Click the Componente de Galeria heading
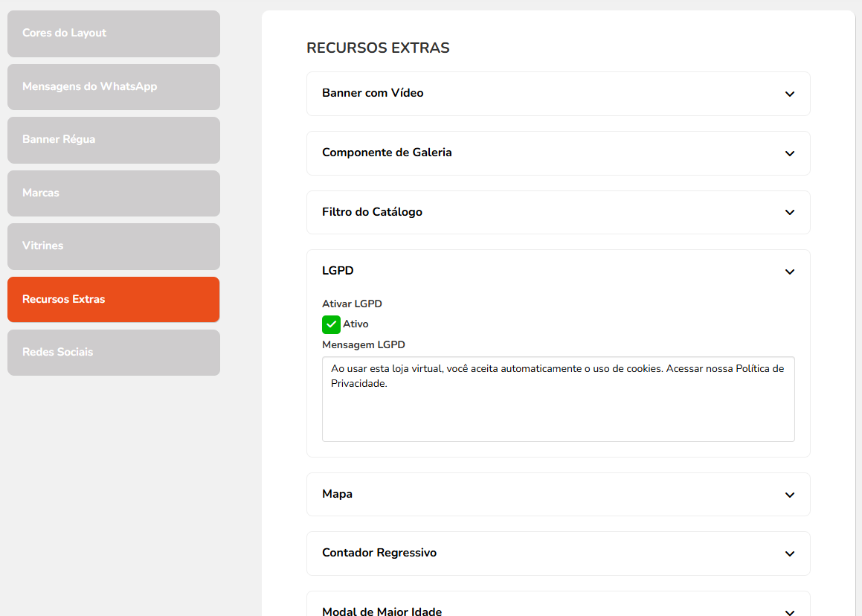The height and width of the screenshot is (616, 862). tap(387, 153)
